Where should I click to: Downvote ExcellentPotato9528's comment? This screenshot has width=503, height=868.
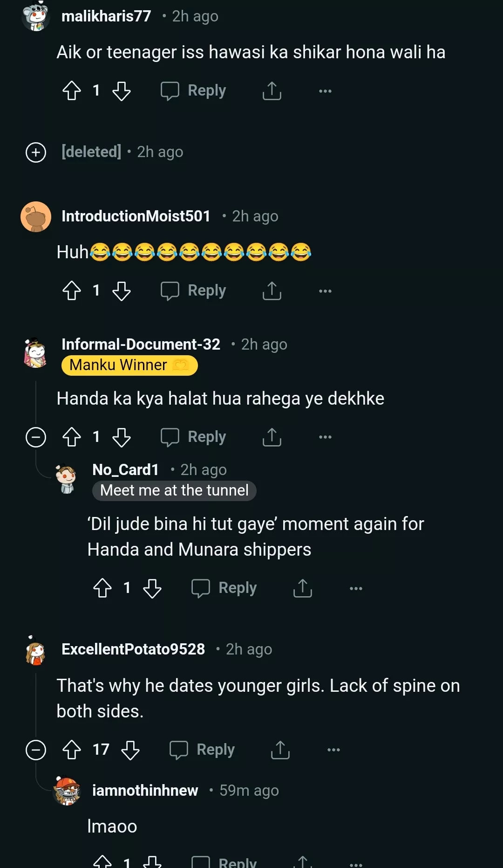(x=130, y=750)
